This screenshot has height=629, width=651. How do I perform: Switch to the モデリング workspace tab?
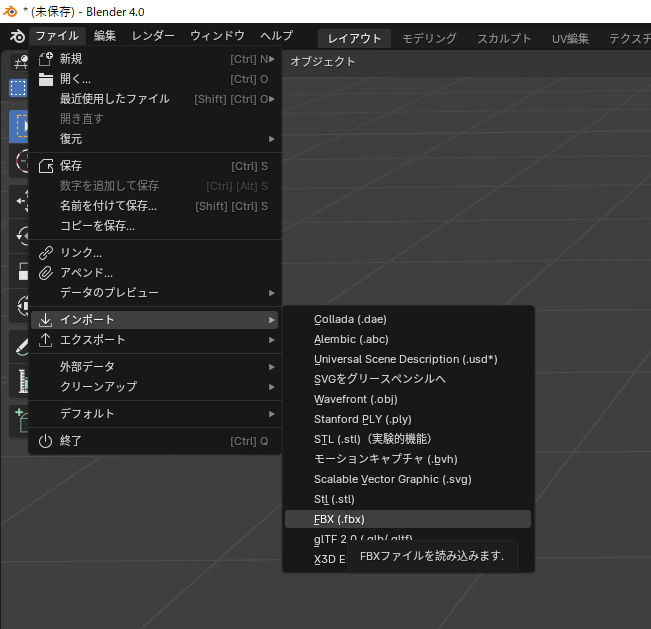(429, 39)
